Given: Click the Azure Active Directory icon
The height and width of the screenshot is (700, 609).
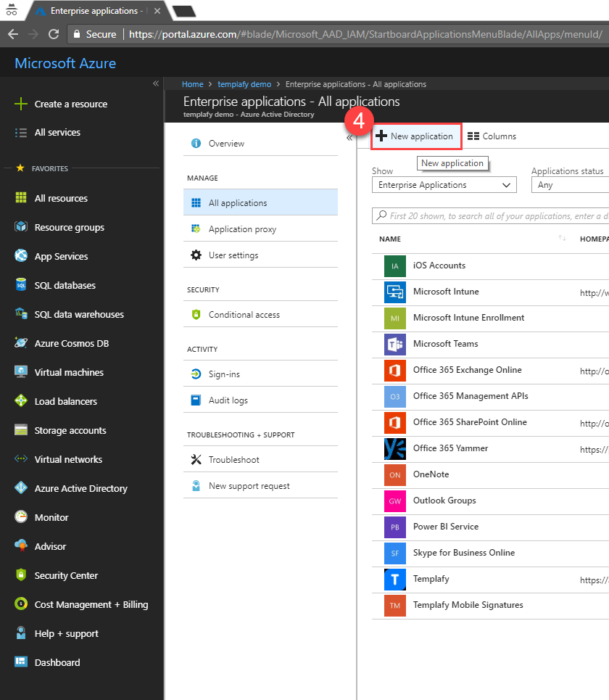Looking at the screenshot, I should (20, 488).
